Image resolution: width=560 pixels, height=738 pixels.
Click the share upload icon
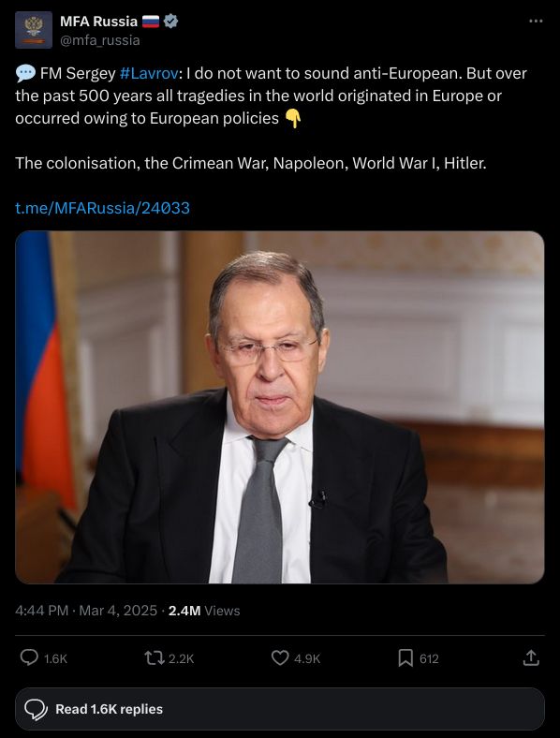(531, 658)
